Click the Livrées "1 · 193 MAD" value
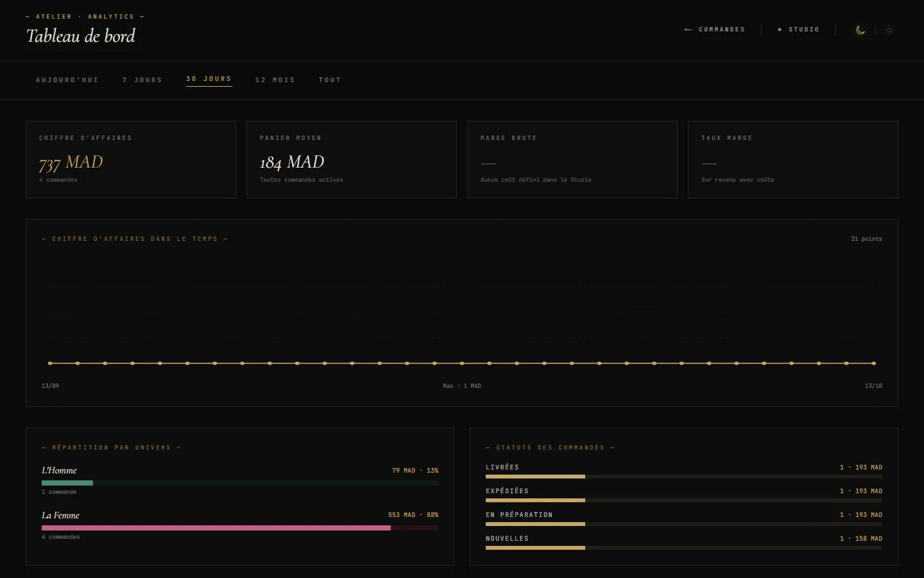 pyautogui.click(x=861, y=468)
